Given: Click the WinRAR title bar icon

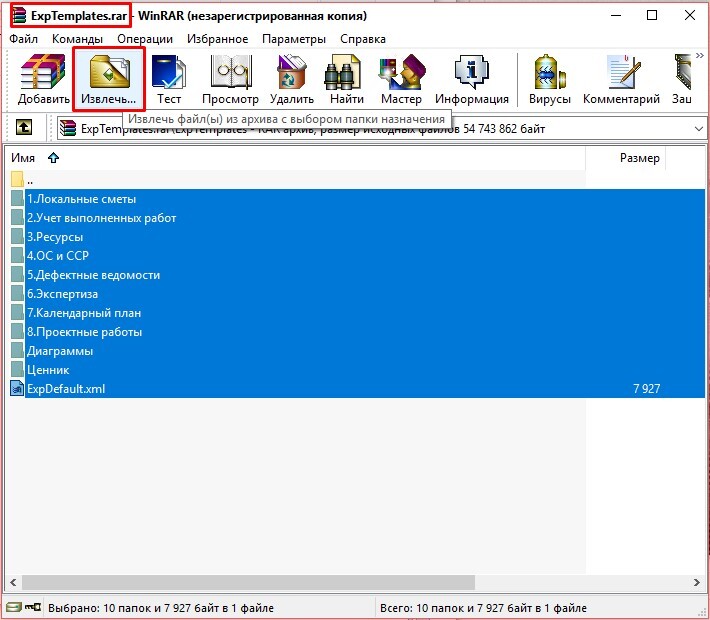Looking at the screenshot, I should [19, 15].
